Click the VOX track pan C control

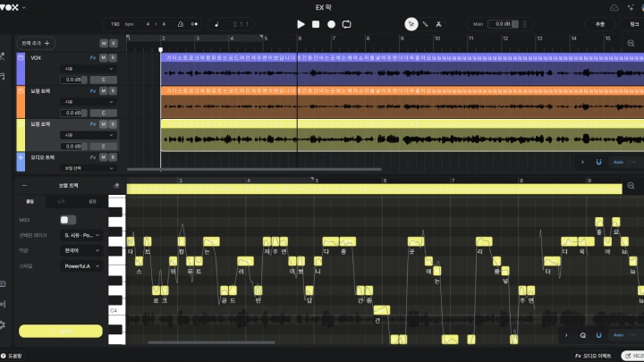(104, 80)
